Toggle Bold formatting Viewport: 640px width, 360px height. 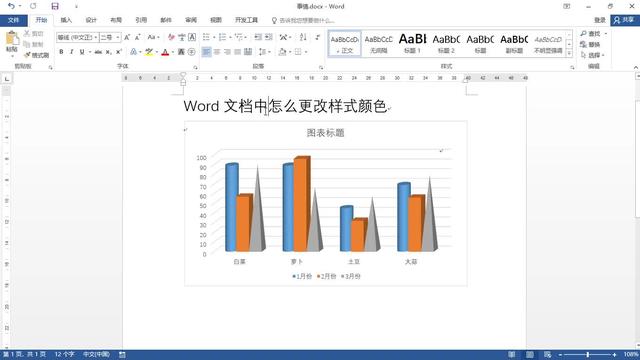pos(61,52)
